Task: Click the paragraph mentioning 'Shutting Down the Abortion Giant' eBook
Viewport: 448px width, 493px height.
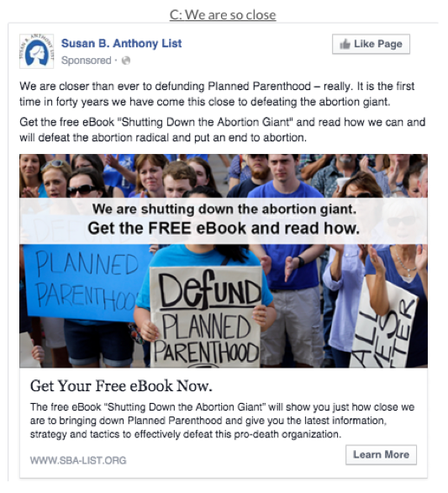Action: [223, 130]
